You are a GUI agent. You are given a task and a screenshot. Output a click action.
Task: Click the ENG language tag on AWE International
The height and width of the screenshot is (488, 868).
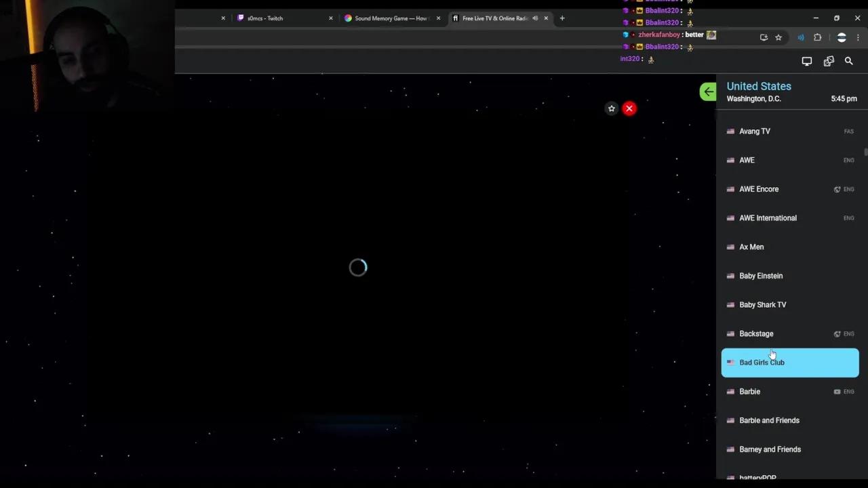pyautogui.click(x=848, y=218)
